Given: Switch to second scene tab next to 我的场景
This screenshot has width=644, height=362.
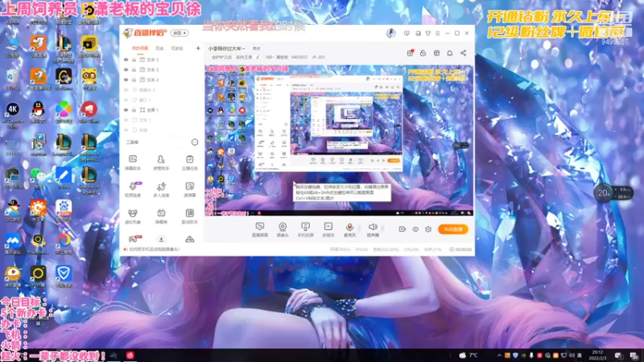Looking at the screenshot, I should point(159,48).
